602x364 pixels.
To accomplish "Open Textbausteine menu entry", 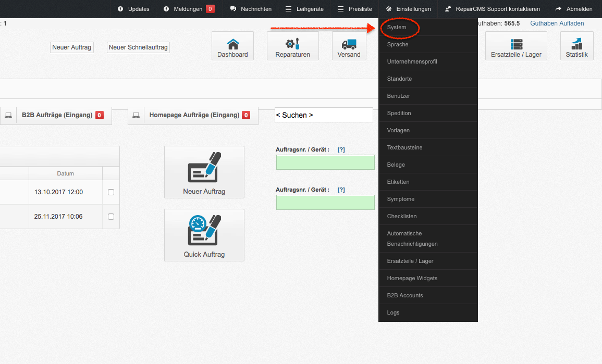I will click(428, 148).
